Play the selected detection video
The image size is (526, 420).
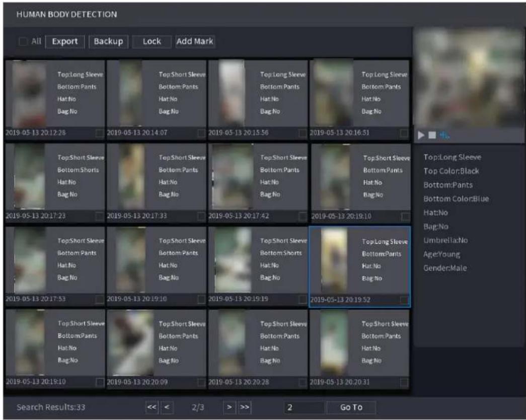[421, 135]
